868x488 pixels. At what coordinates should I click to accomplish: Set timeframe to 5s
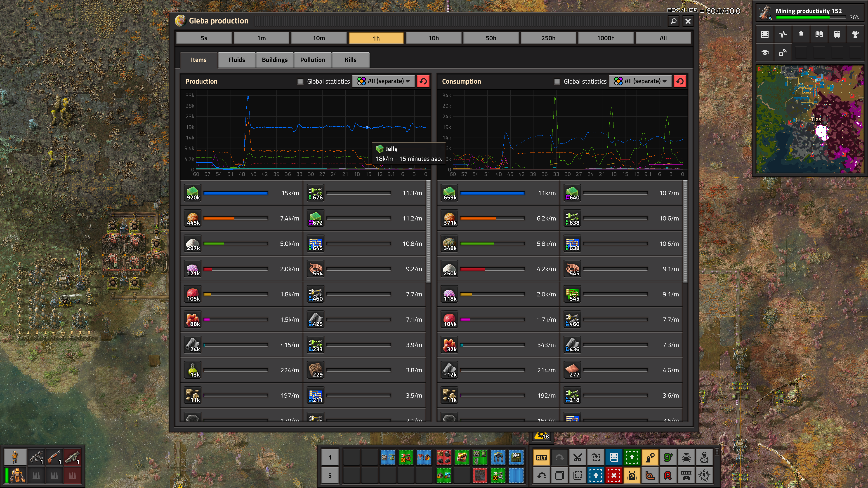point(204,38)
